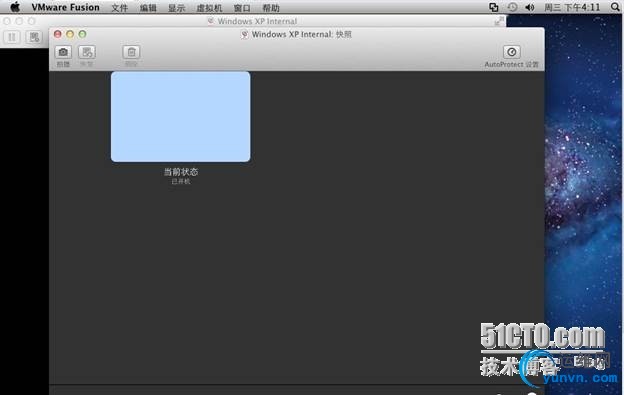Screen dimensions: 624x395
Task: Minimize the snapshot window with yellow button
Action: pyautogui.click(x=70, y=34)
